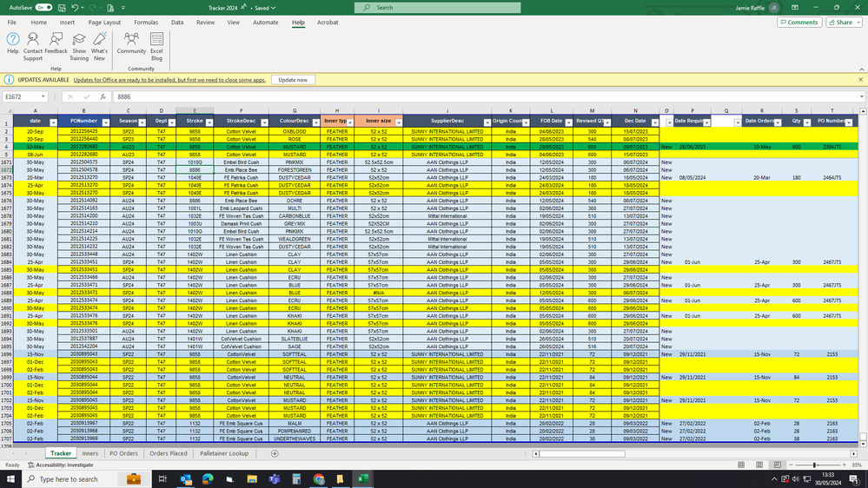Click the Undo arrow in title bar

click(x=76, y=8)
